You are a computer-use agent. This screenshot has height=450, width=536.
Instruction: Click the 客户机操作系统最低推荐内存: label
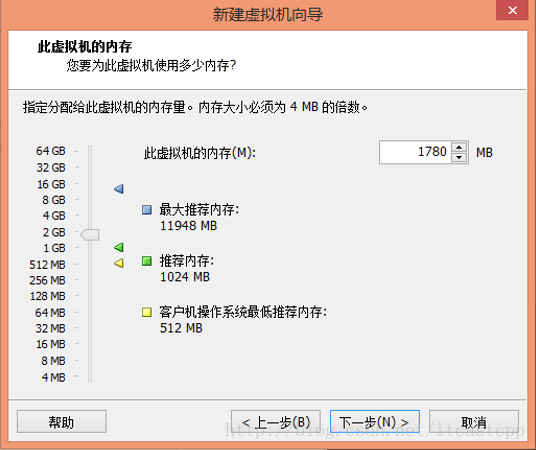[243, 312]
